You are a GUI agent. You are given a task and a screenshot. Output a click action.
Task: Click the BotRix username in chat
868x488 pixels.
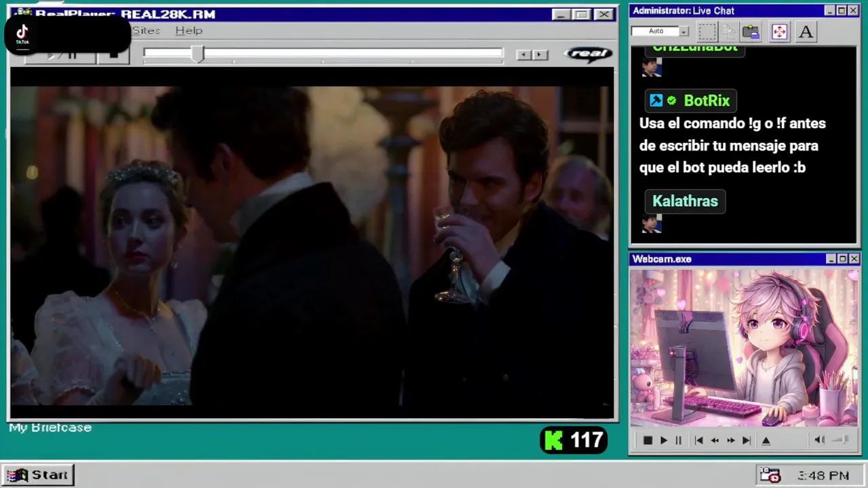(x=707, y=101)
